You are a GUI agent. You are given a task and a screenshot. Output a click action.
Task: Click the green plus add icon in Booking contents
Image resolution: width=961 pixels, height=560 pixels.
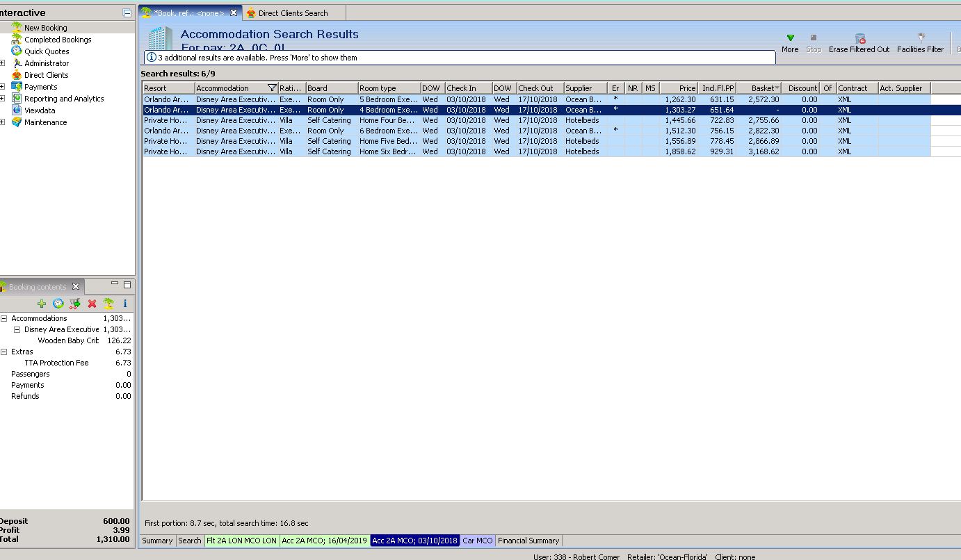pos(42,304)
